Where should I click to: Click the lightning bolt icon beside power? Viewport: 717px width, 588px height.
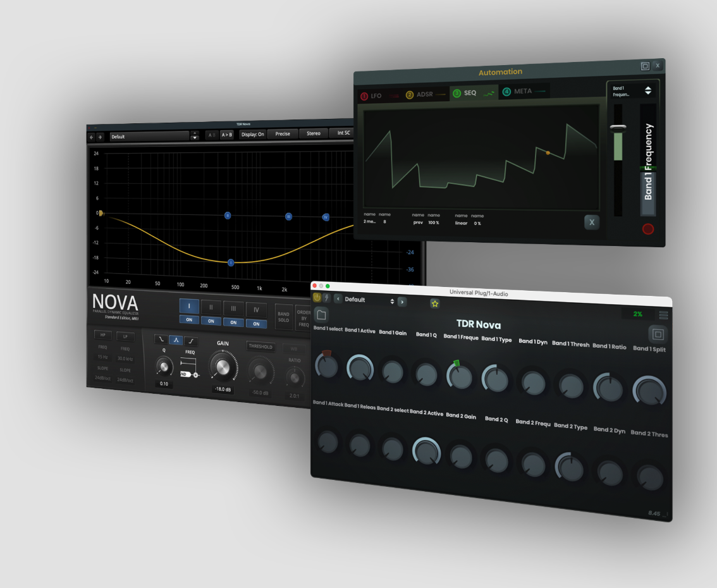(326, 298)
